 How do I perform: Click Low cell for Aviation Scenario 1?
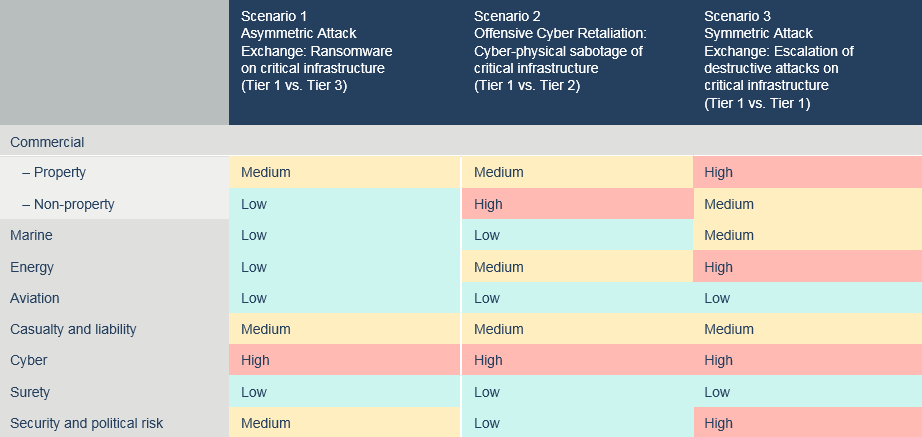[345, 298]
